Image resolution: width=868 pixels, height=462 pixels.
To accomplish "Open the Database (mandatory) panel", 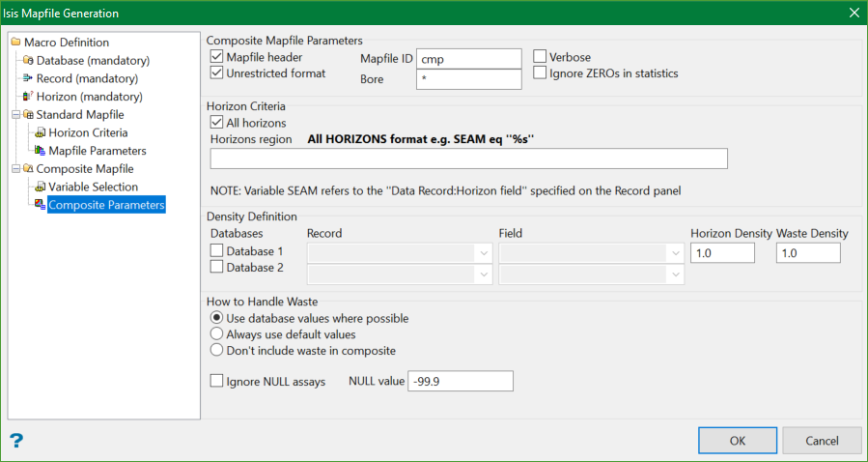I will (x=93, y=60).
